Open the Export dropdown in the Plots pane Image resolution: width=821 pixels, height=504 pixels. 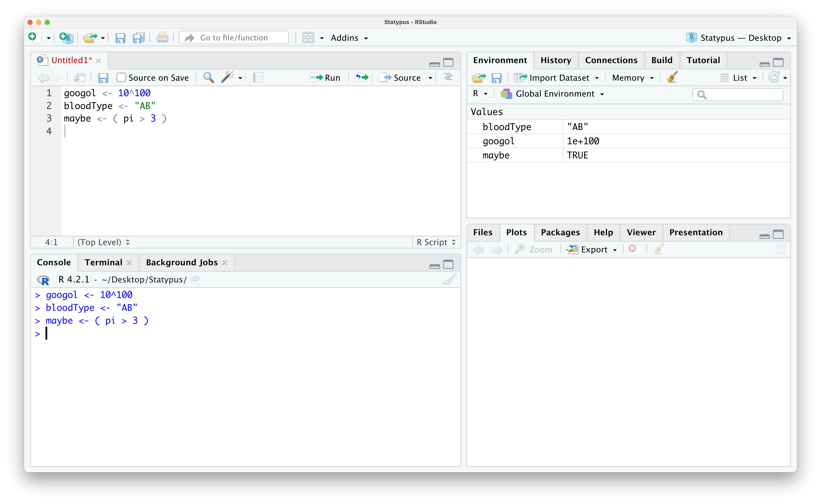coord(592,249)
